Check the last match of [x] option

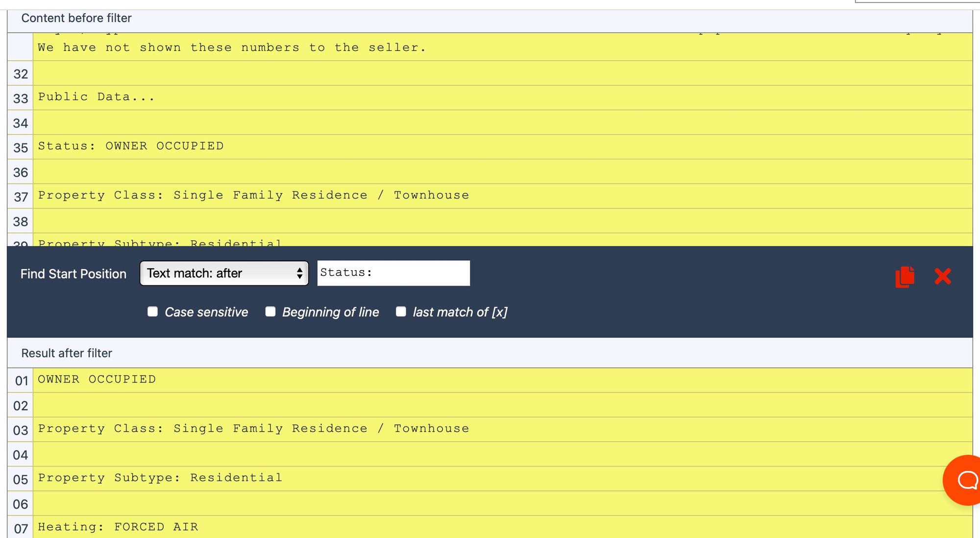(x=401, y=312)
